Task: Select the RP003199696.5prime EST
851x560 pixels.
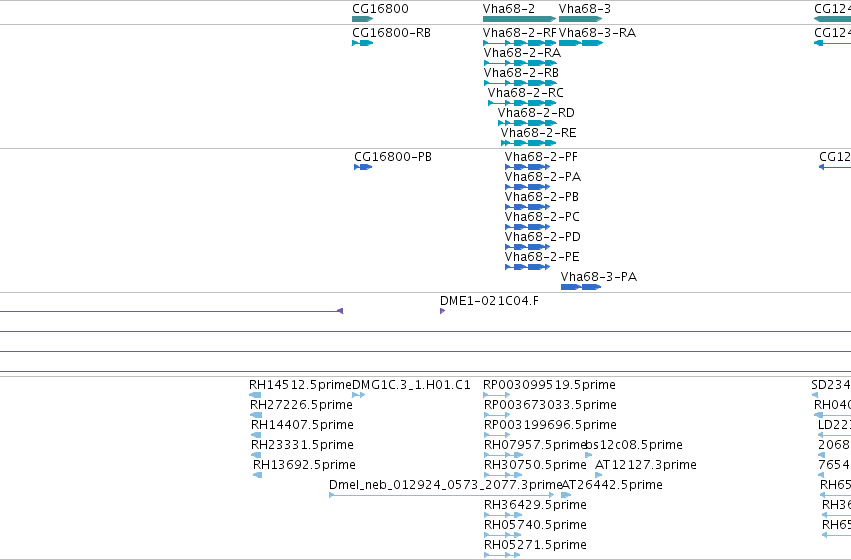Action: [x=497, y=435]
